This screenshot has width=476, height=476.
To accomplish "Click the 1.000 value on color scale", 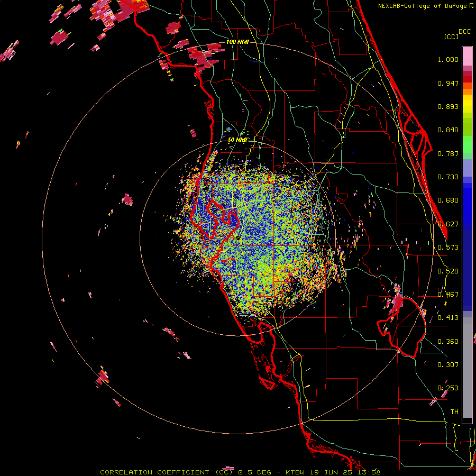I will pos(448,59).
